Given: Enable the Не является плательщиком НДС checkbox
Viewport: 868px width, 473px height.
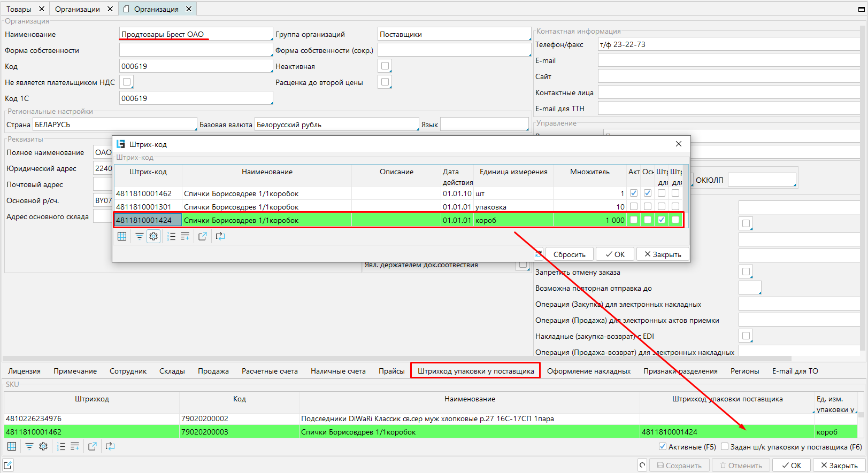Looking at the screenshot, I should pyautogui.click(x=127, y=82).
